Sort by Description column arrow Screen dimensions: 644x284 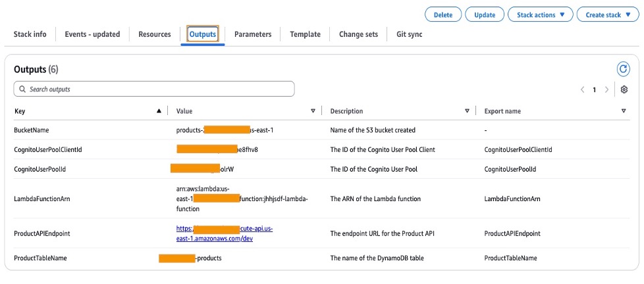(467, 111)
